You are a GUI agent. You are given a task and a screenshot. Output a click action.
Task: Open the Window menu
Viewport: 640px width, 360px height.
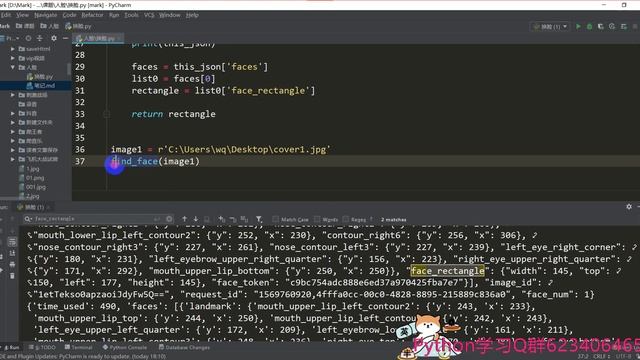(x=170, y=15)
